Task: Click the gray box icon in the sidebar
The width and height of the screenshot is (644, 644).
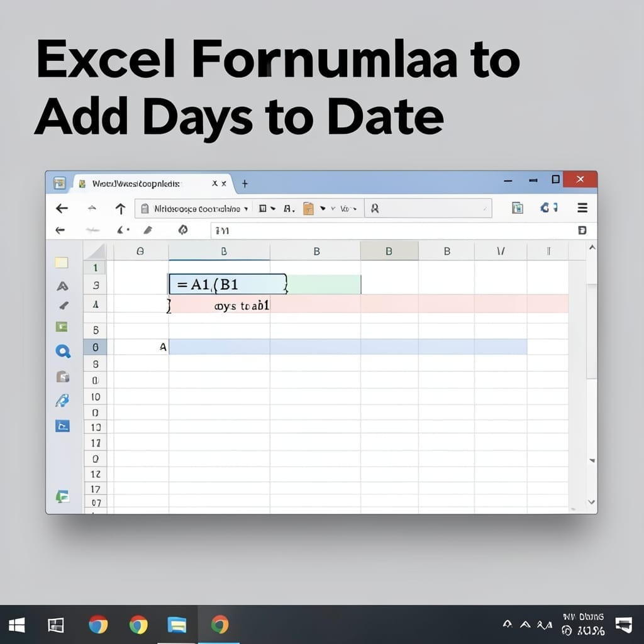Action: (x=62, y=376)
